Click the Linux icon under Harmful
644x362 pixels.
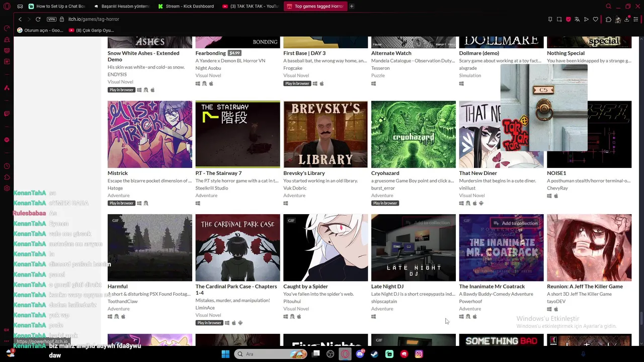pyautogui.click(x=117, y=317)
